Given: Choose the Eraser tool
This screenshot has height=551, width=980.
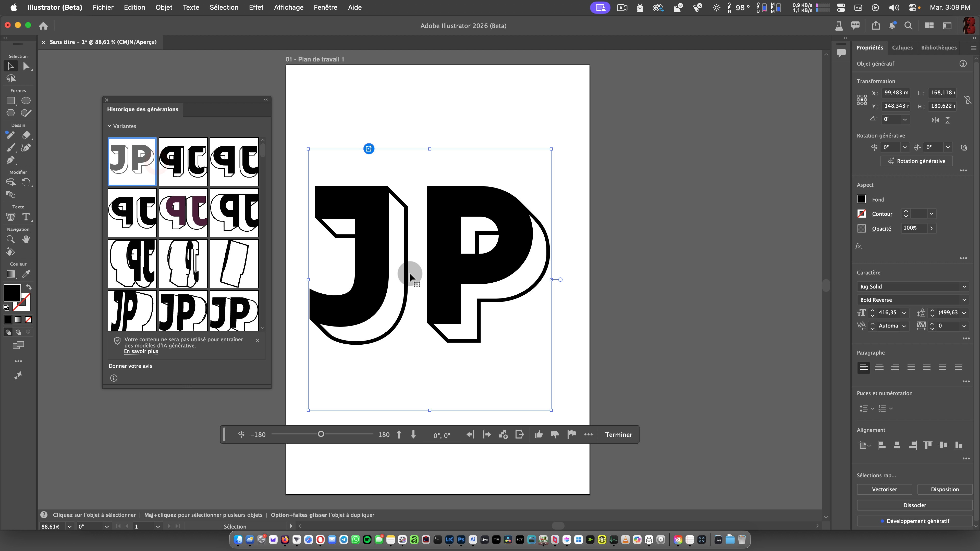Looking at the screenshot, I should point(26,135).
